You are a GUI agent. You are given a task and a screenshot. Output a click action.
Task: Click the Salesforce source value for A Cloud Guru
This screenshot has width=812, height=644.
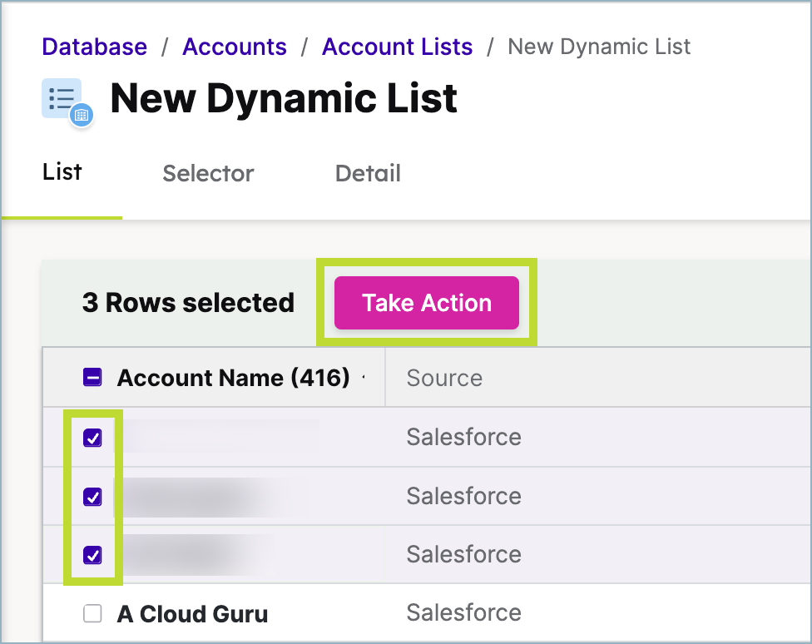(x=463, y=613)
